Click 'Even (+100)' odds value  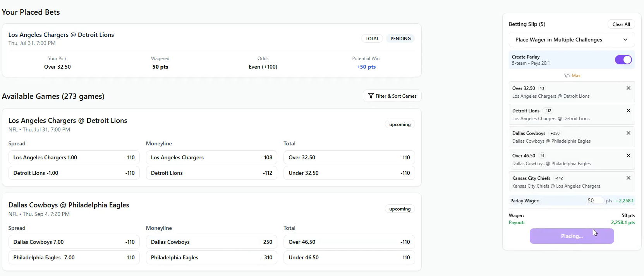(x=263, y=67)
